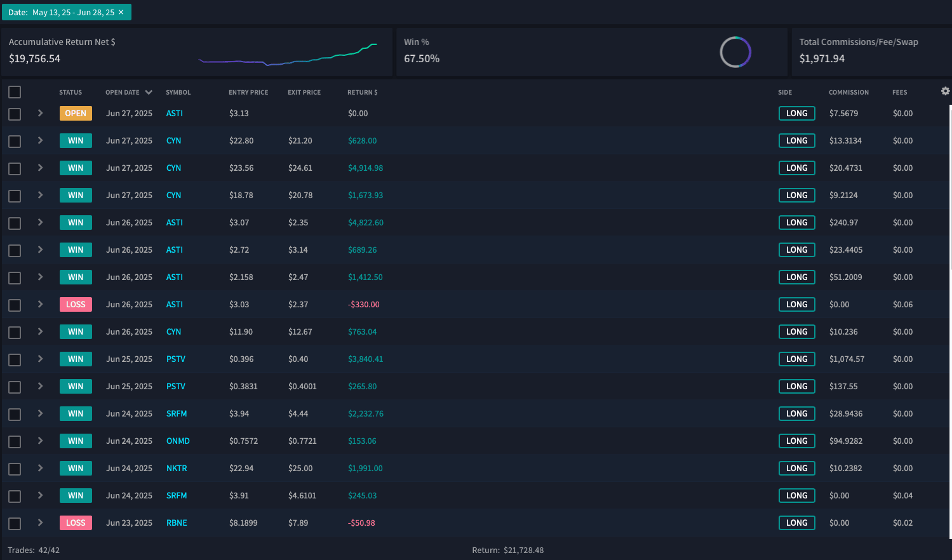Select the open ASTI trade checkbox

coord(15,114)
